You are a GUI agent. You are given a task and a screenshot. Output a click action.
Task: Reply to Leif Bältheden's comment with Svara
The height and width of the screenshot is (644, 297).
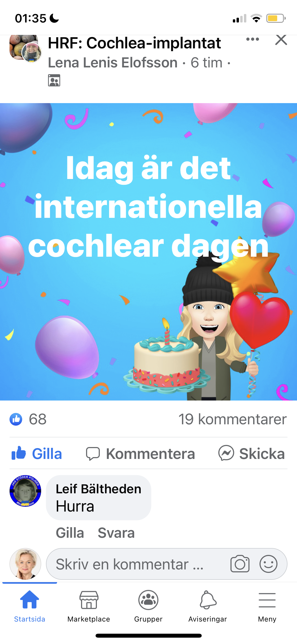116,533
